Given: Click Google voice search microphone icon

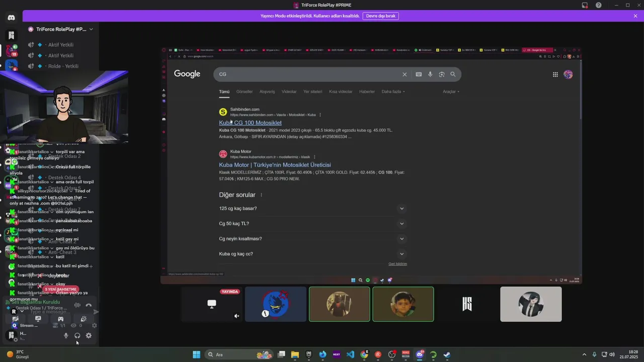Looking at the screenshot, I should click(x=430, y=74).
